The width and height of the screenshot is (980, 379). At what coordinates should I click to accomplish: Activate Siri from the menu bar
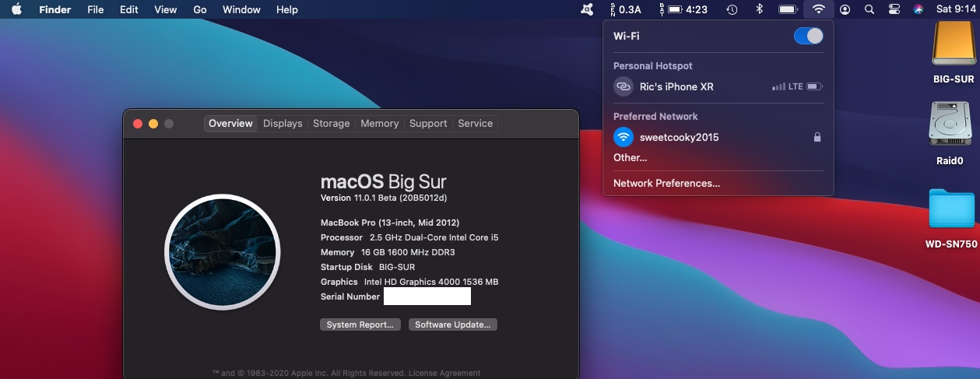coord(918,9)
